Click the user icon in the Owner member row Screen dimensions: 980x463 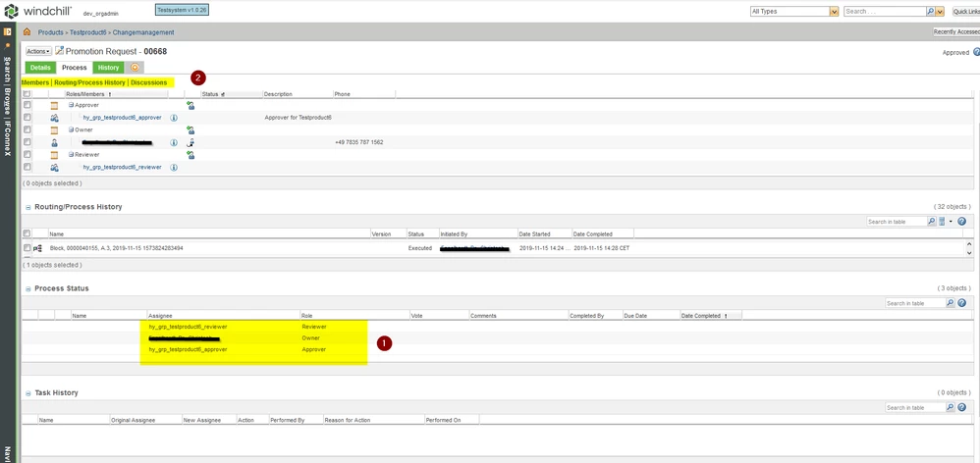[x=54, y=142]
